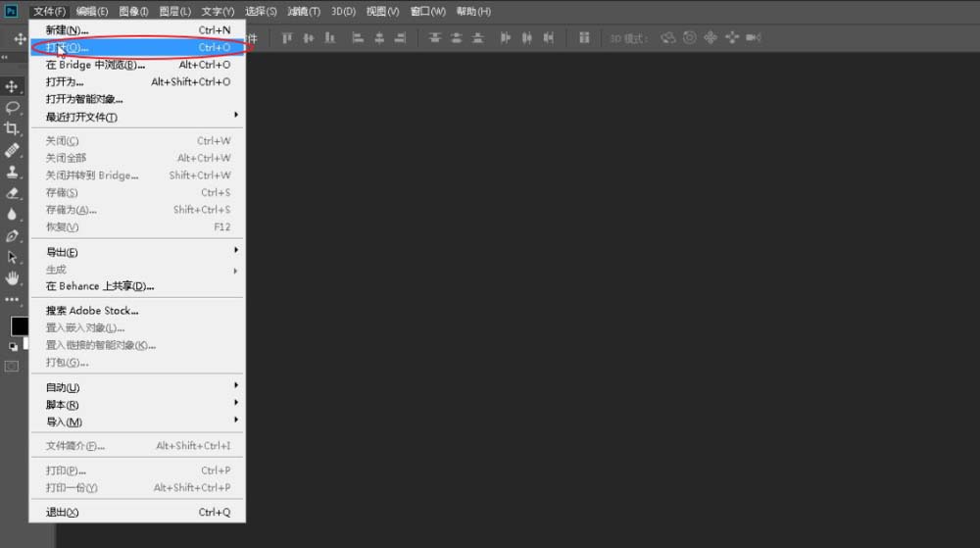Choose 打开(O)... from File menu
This screenshot has height=548, width=980.
click(x=137, y=47)
